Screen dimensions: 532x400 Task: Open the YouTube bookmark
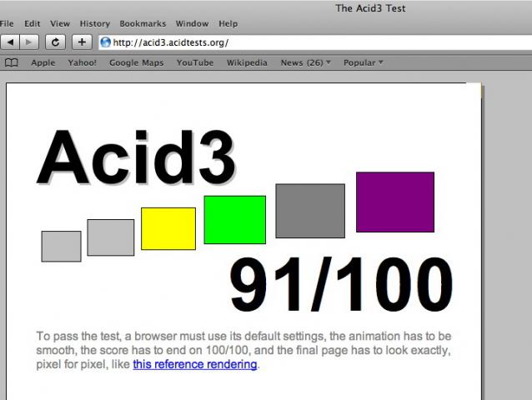point(195,62)
